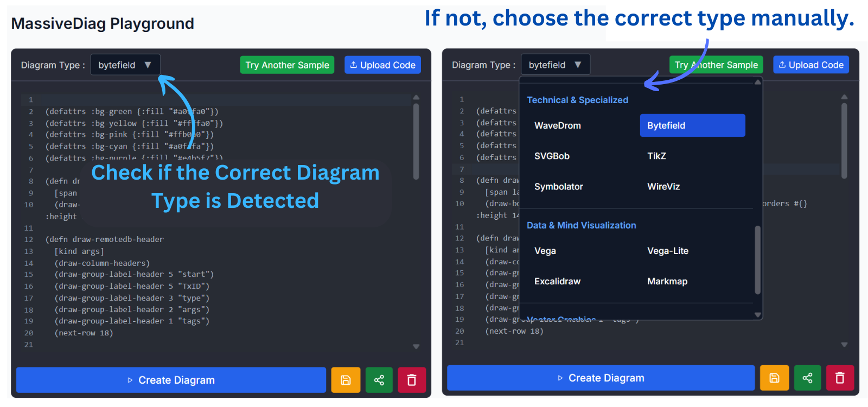Screen dimensions: 868x407
Task: Click Try Another Sample in left panel
Action: [x=287, y=65]
